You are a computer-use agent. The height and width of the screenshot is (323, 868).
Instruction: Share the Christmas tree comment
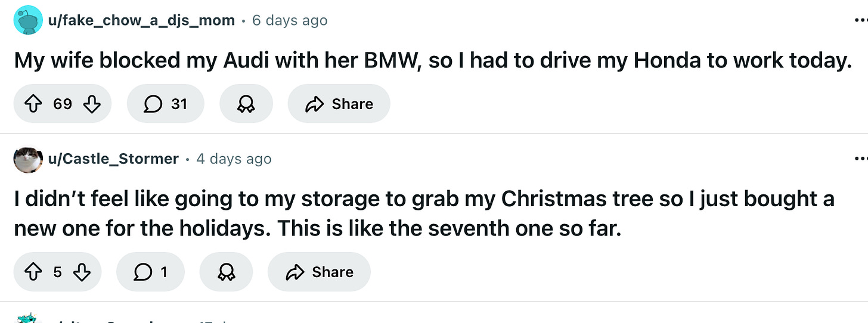point(319,272)
